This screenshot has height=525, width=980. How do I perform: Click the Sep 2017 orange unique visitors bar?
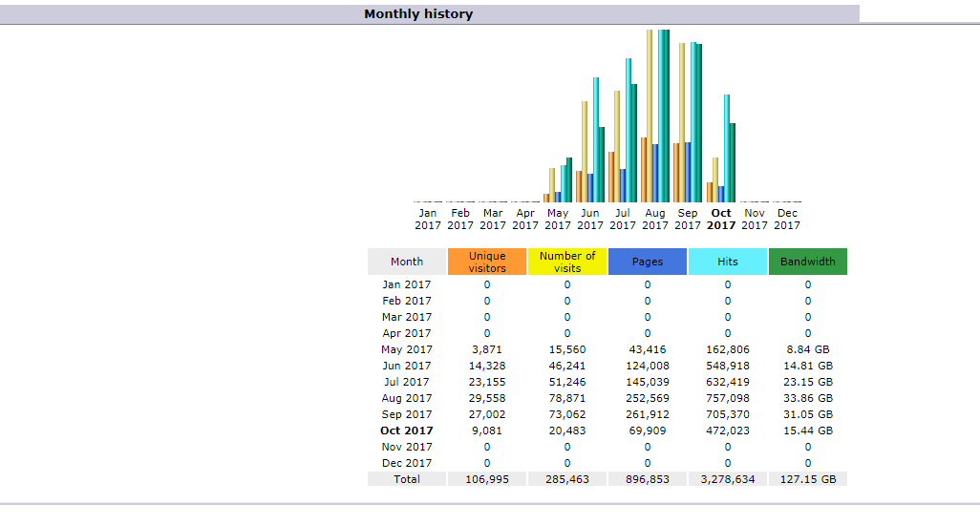676,172
